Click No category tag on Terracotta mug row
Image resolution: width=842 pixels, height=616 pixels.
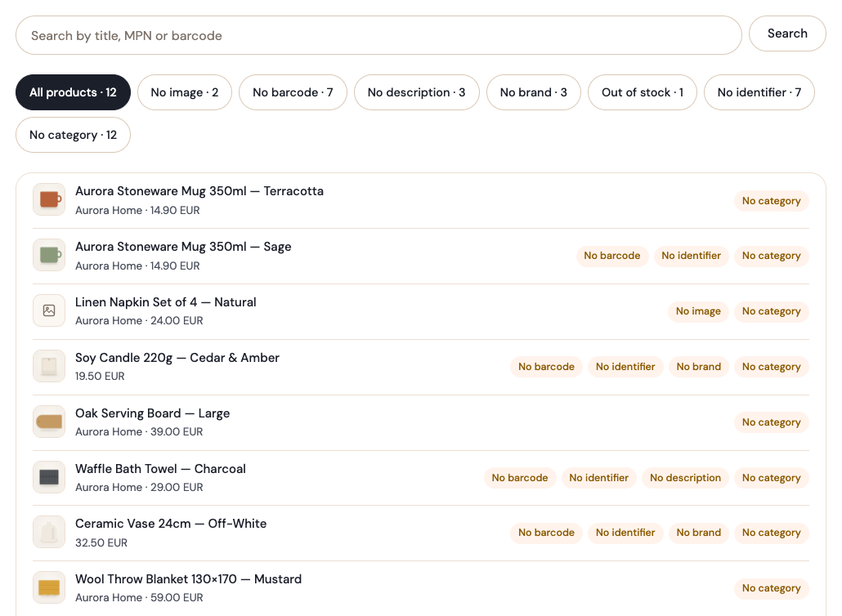pos(771,201)
